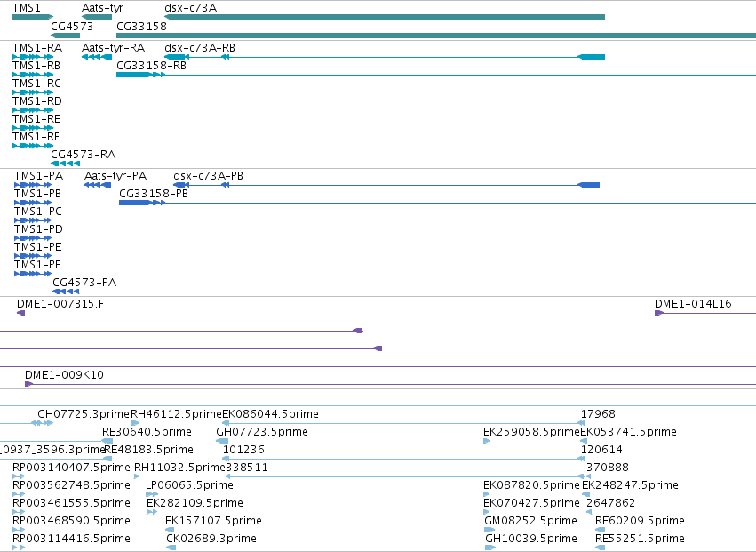
Task: Select EST GH07723.5prime
Action: point(262,432)
